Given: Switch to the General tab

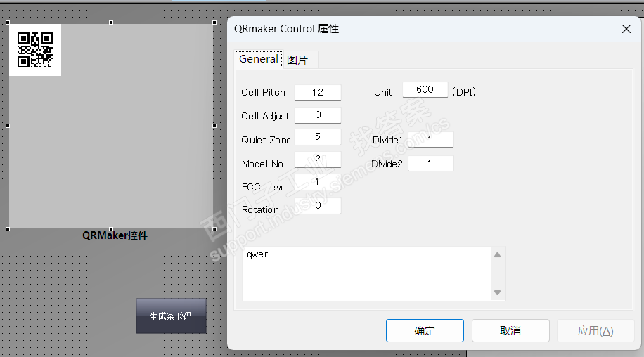Looking at the screenshot, I should pos(258,60).
